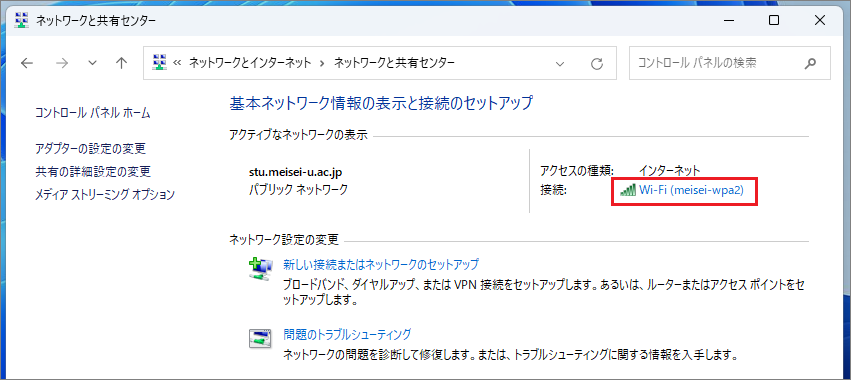Click the Forward navigation arrow
This screenshot has height=380, width=851.
[x=62, y=63]
